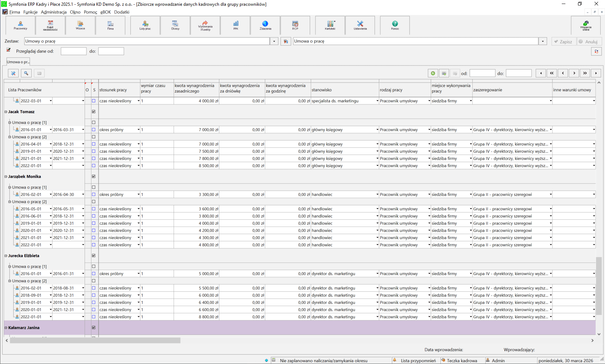Click the RCP toolbar icon
The image size is (605, 364).
tap(295, 25)
